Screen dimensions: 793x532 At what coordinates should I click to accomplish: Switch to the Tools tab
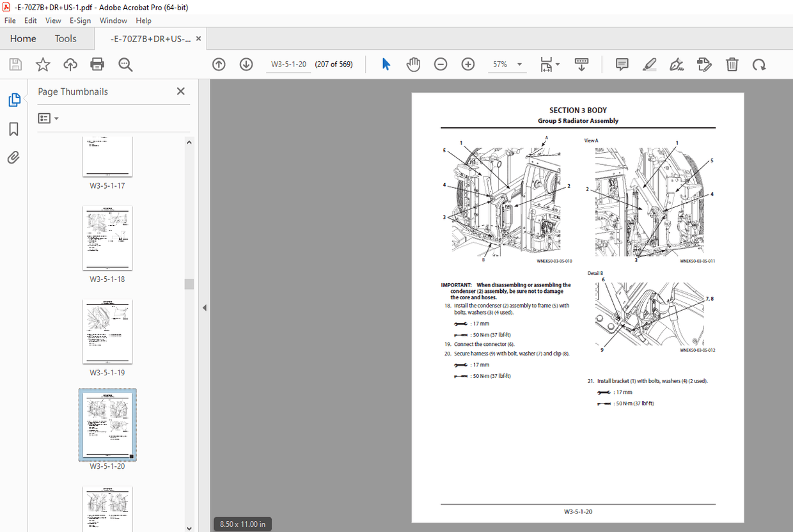(x=65, y=38)
